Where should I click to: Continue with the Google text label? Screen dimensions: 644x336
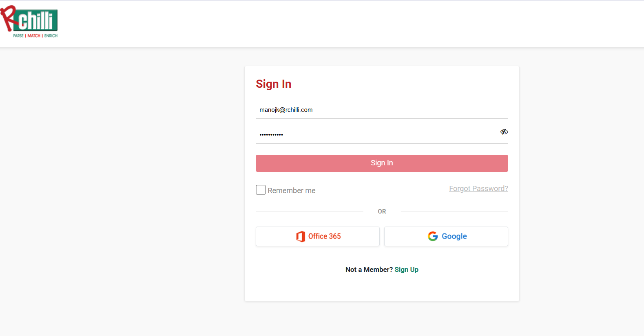[x=454, y=236]
